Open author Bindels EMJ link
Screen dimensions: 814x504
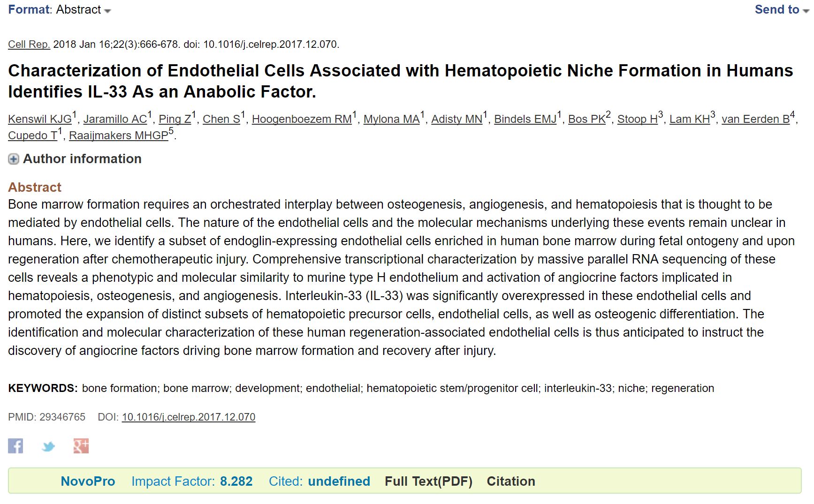pyautogui.click(x=525, y=119)
